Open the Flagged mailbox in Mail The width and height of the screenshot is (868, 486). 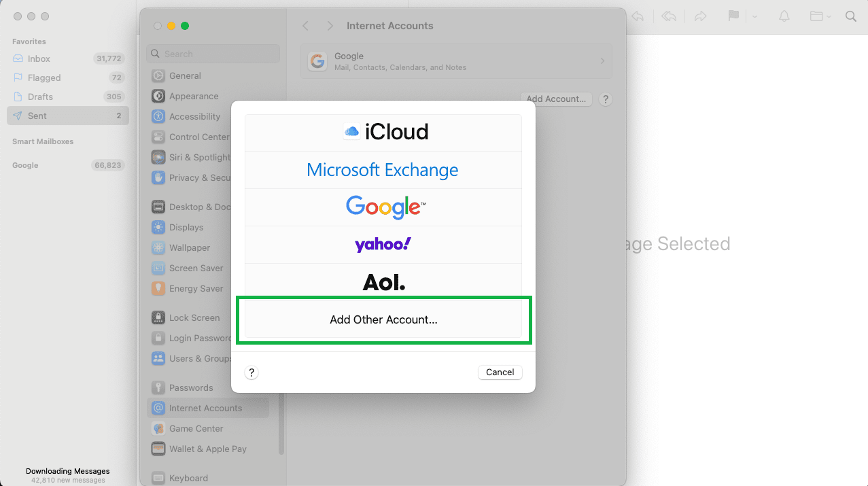68,77
